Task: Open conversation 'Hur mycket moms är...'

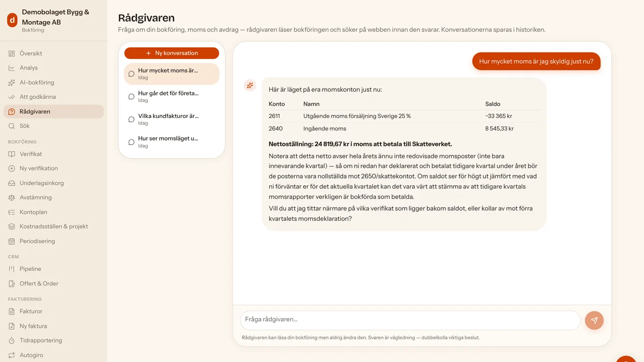Action: (x=172, y=74)
